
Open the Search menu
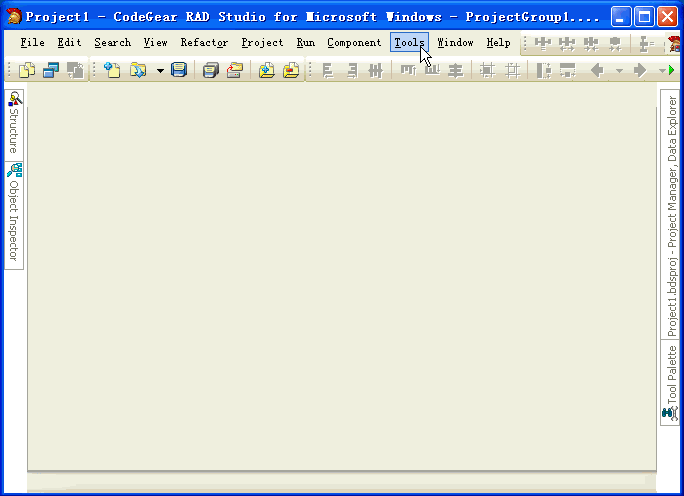(113, 42)
